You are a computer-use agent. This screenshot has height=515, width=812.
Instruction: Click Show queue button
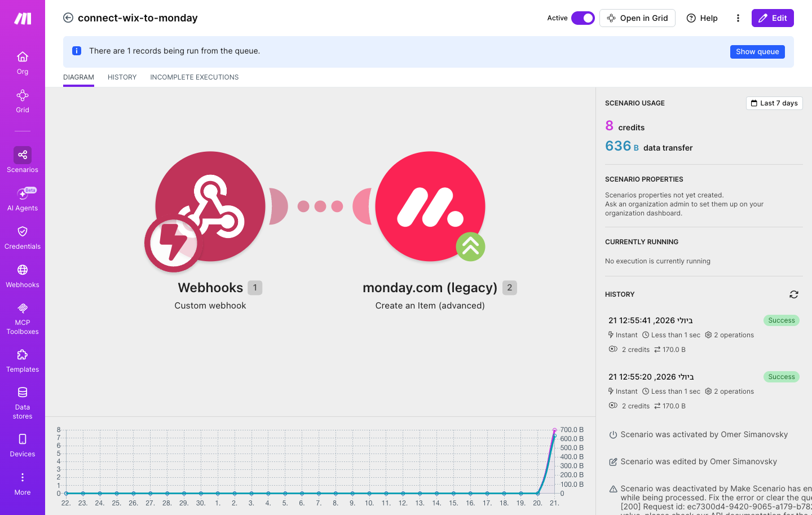click(x=757, y=51)
